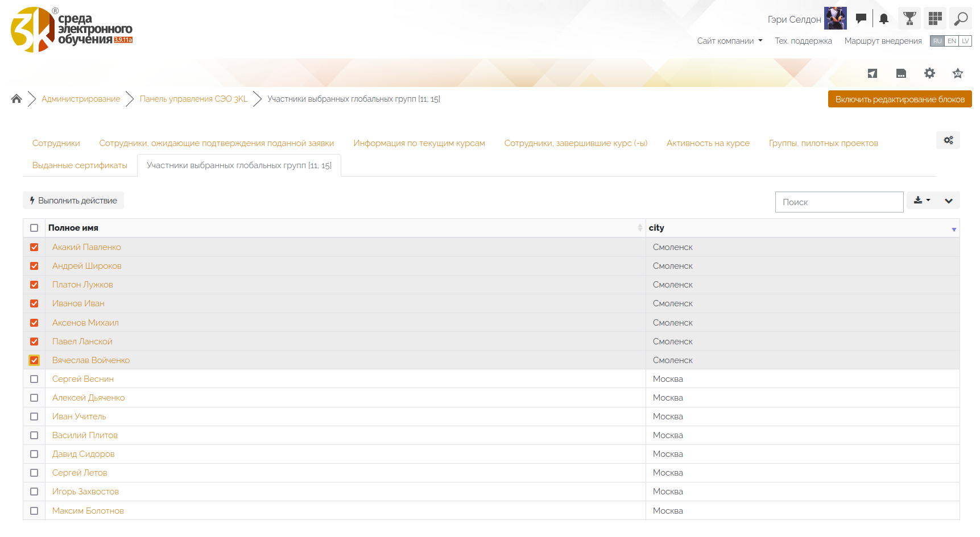Uncheck the checkbox for Акакий Павленко
The image size is (980, 537).
[34, 247]
